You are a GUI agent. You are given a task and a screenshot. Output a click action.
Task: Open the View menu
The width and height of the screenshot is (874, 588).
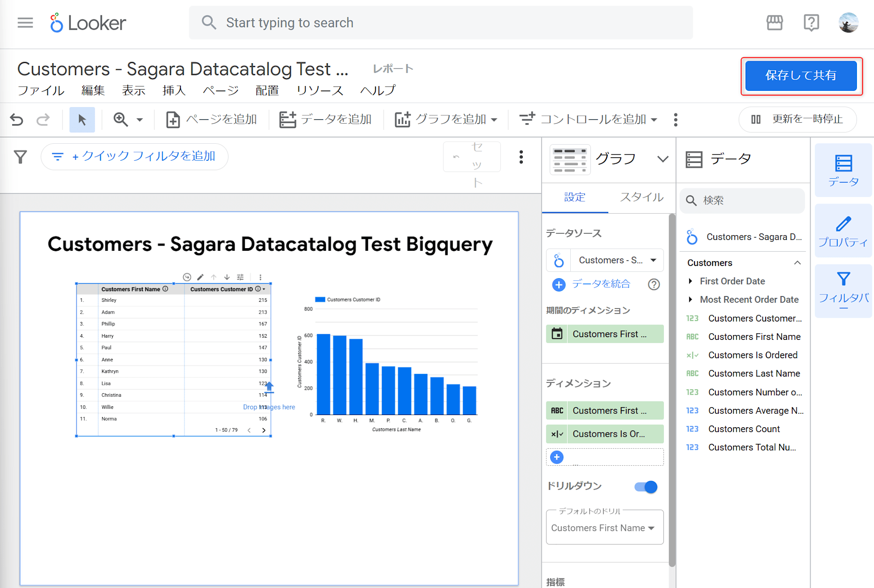pyautogui.click(x=133, y=90)
